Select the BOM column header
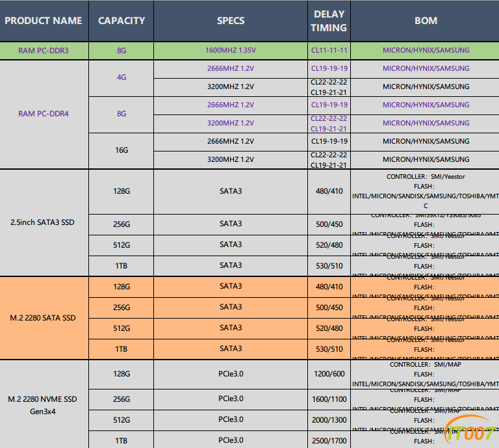This screenshot has height=448, width=499. click(425, 21)
